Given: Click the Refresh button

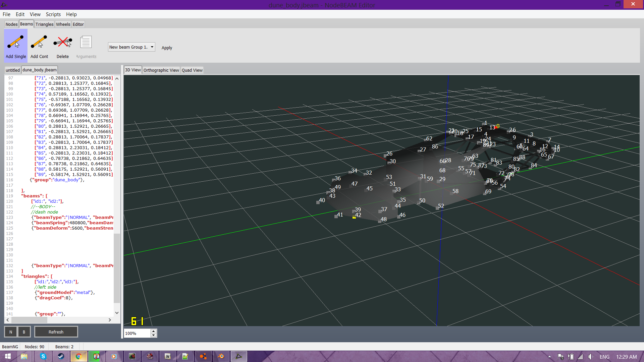Looking at the screenshot, I should (56, 332).
